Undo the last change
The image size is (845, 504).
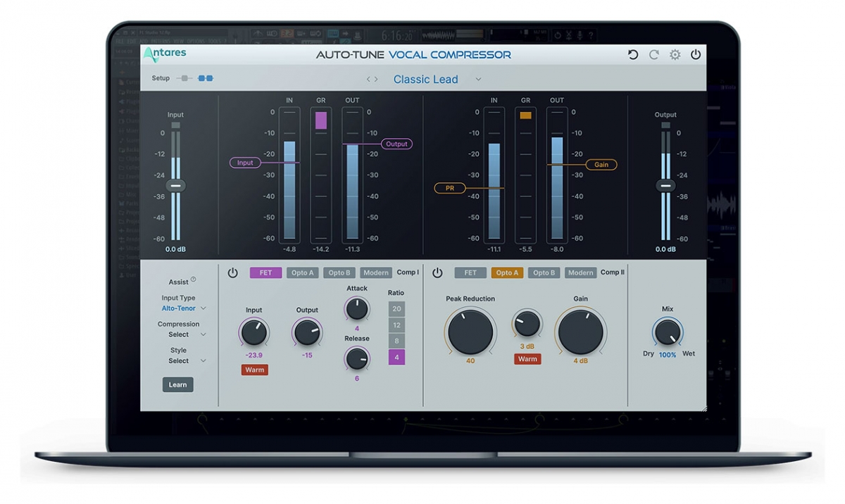point(632,55)
